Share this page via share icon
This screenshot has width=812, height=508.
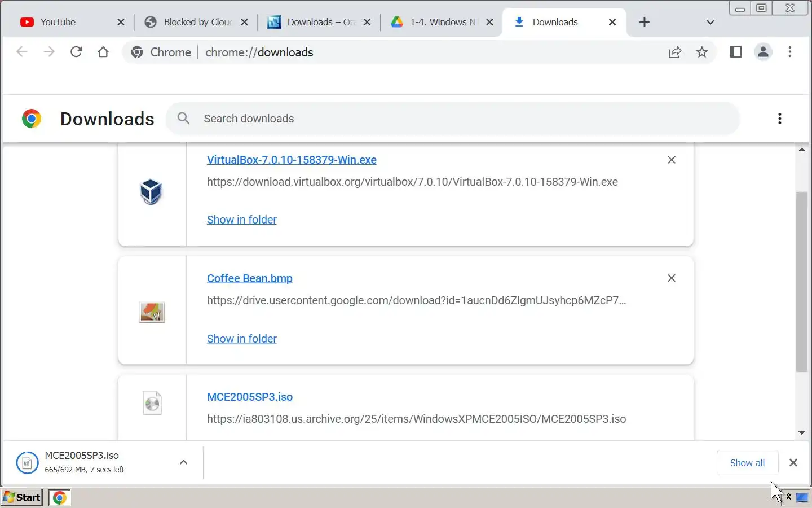click(x=675, y=52)
